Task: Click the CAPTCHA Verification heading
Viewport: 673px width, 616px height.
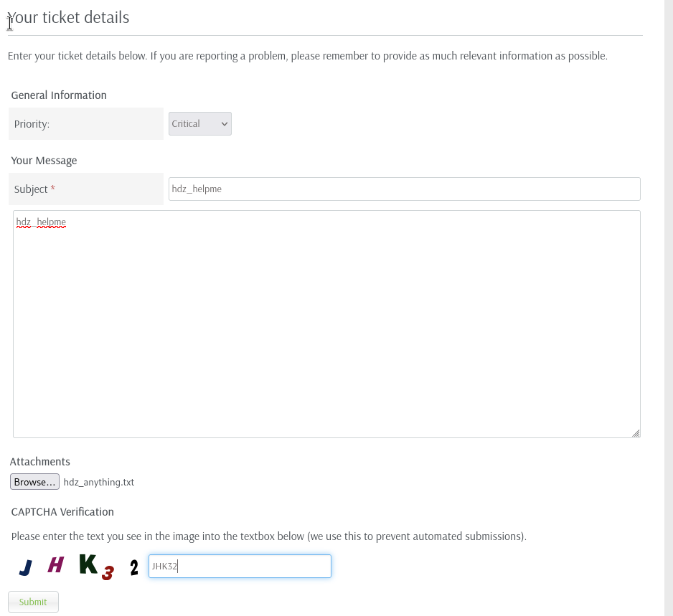Action: point(62,512)
